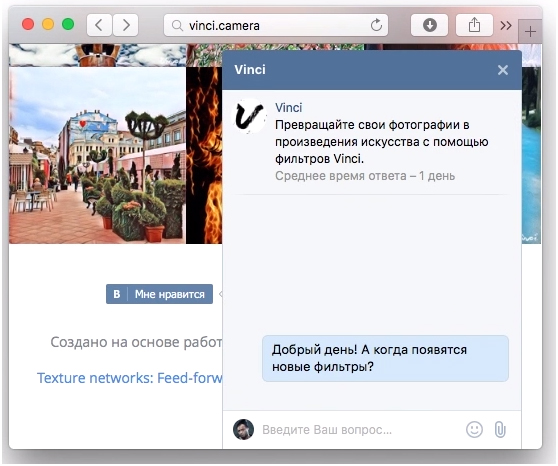
Task: Expand the toolbar overflow chevrons
Action: point(506,25)
